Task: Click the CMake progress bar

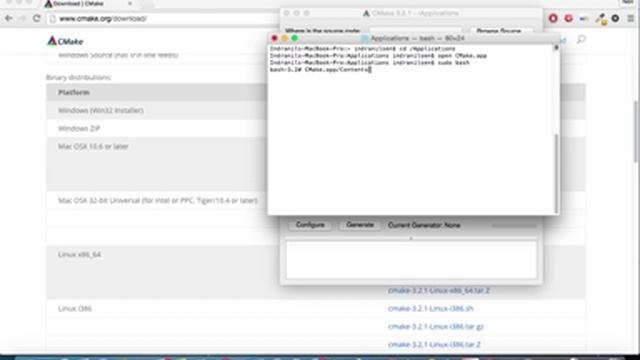Action: pyautogui.click(x=514, y=225)
